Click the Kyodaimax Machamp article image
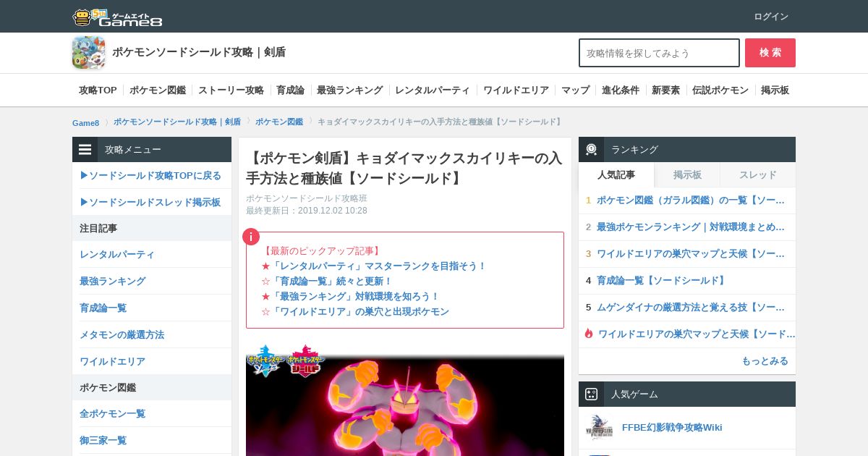Viewport: 868px width, 456px height. (x=405, y=399)
